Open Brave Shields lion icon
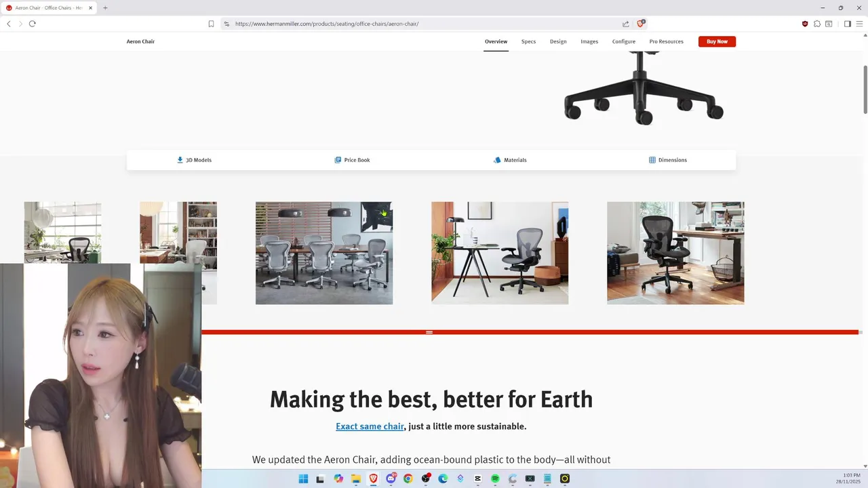The image size is (868, 488). click(640, 24)
